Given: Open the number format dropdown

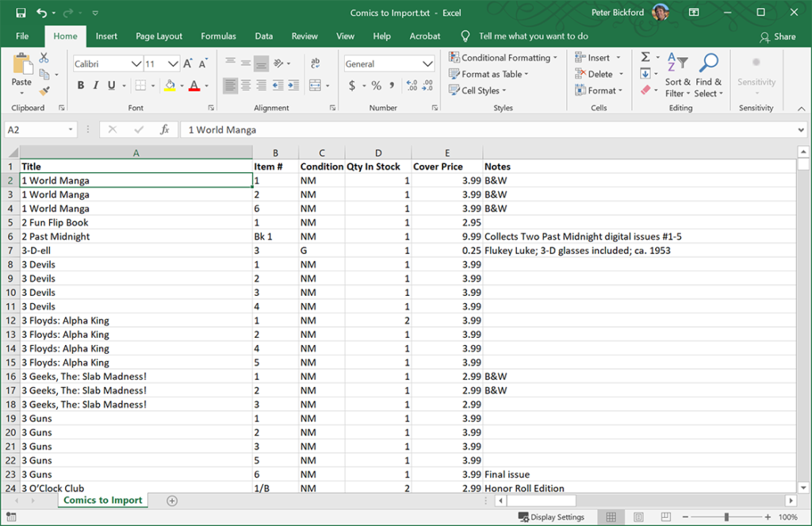Looking at the screenshot, I should pos(427,63).
